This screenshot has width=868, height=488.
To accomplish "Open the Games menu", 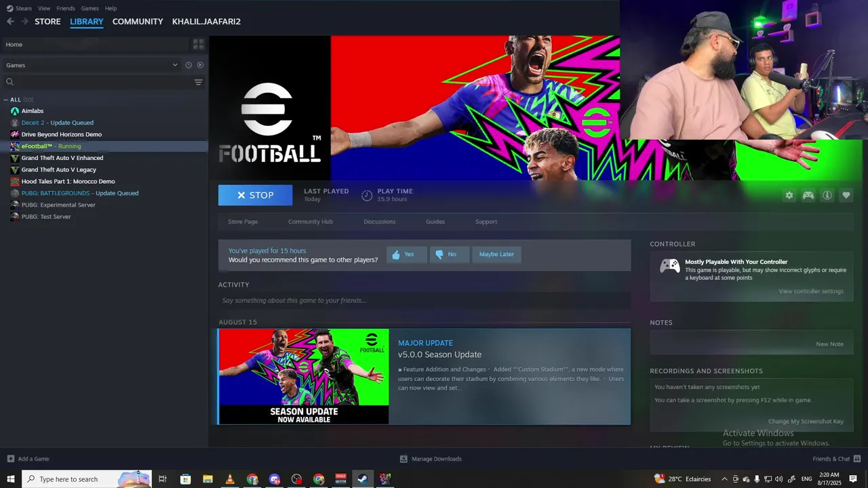I will [x=90, y=8].
